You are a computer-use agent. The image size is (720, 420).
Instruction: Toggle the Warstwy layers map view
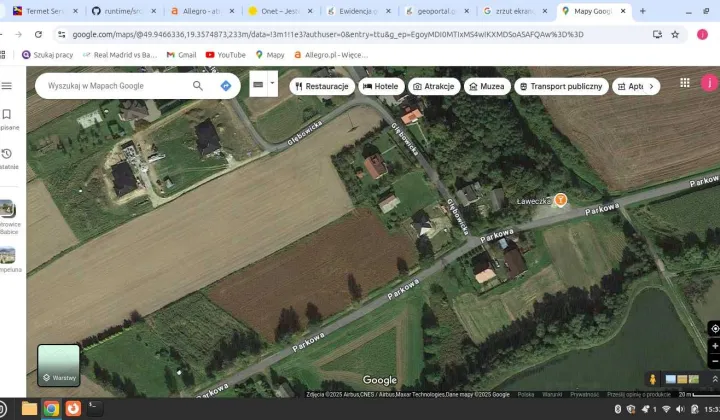[58, 365]
